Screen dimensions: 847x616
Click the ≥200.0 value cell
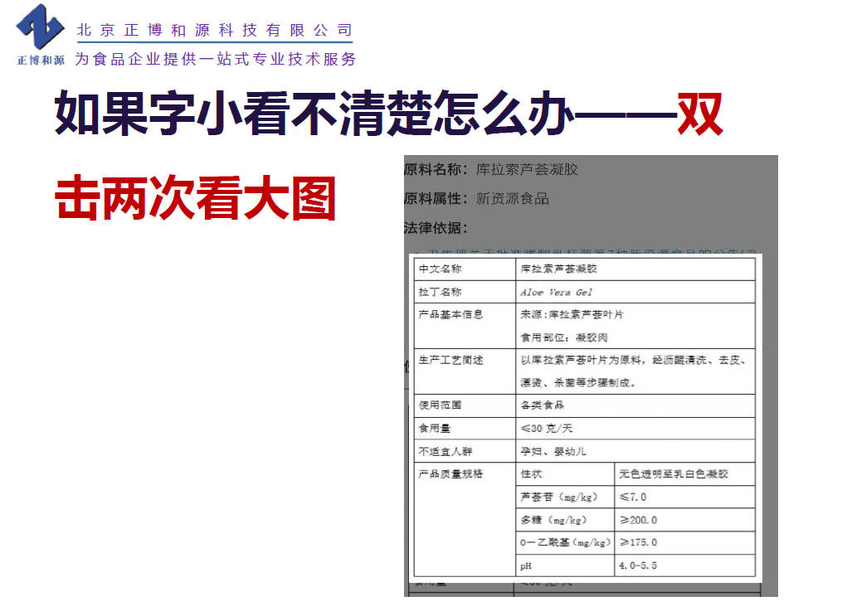click(x=684, y=520)
